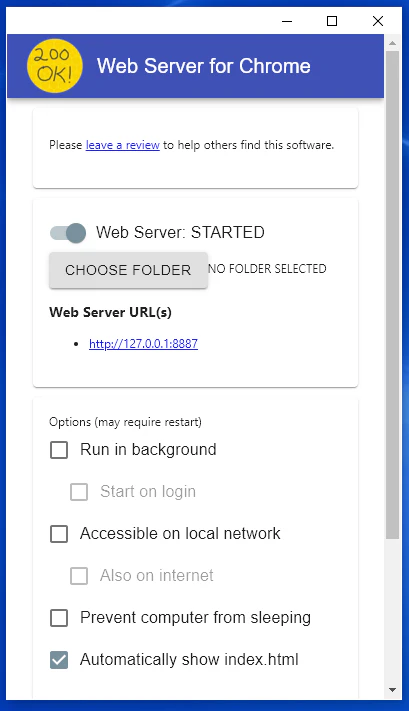Close the Web Server for Chrome window

(378, 21)
